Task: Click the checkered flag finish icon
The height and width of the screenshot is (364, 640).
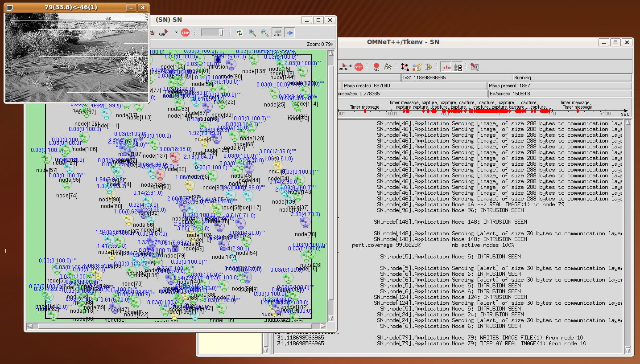Action: pos(388,67)
